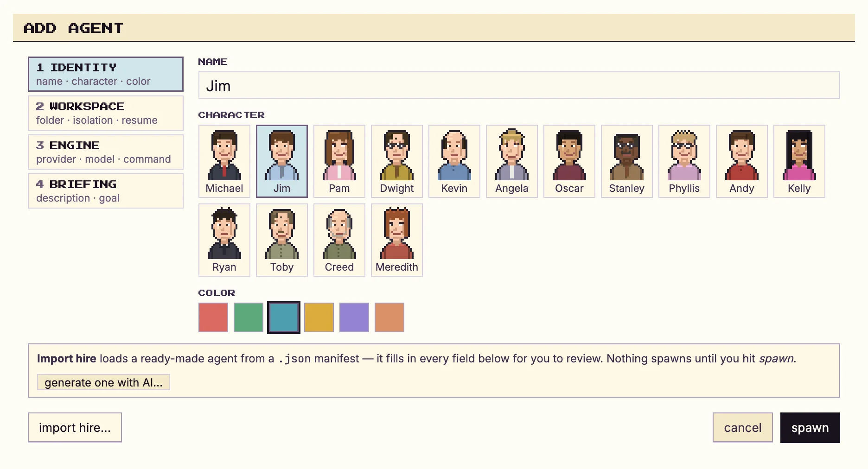This screenshot has width=868, height=469.
Task: Pick the Ryan character avatar
Action: point(224,240)
